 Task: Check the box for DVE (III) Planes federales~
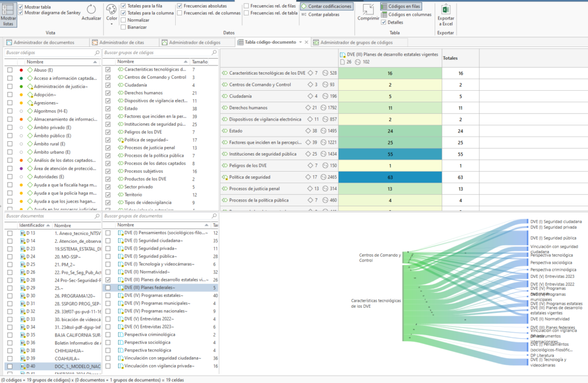[x=108, y=288]
